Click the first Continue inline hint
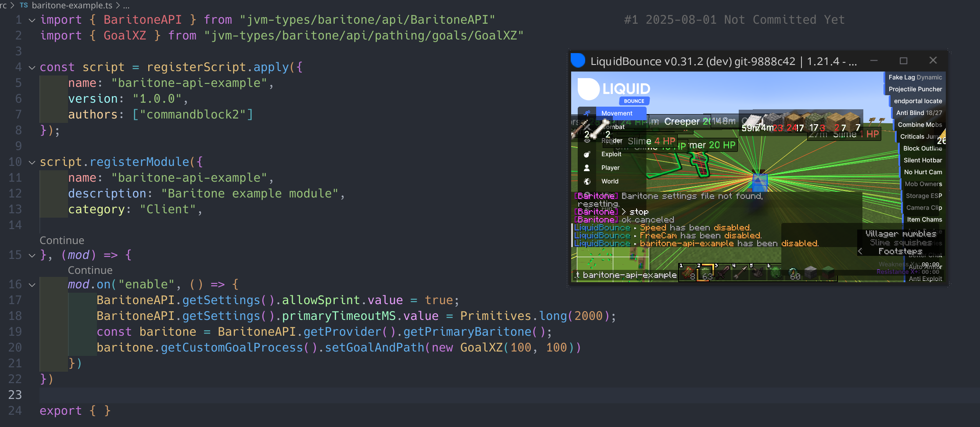The image size is (980, 427). coord(62,240)
